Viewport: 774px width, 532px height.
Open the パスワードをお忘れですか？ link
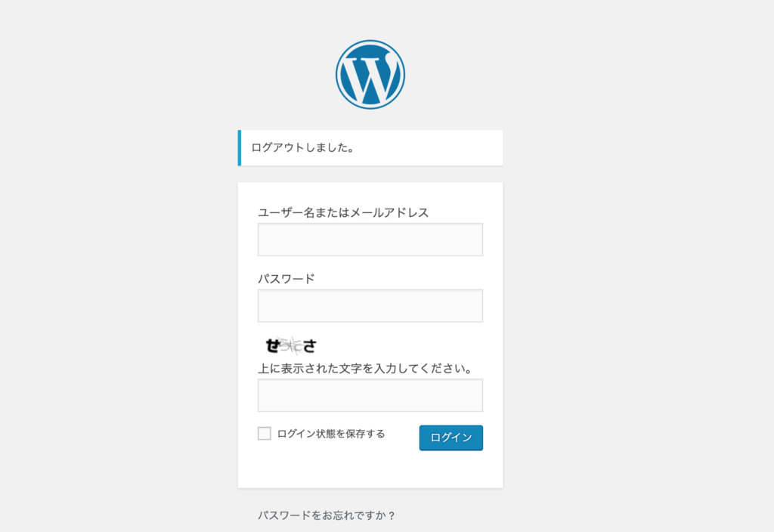pos(327,515)
